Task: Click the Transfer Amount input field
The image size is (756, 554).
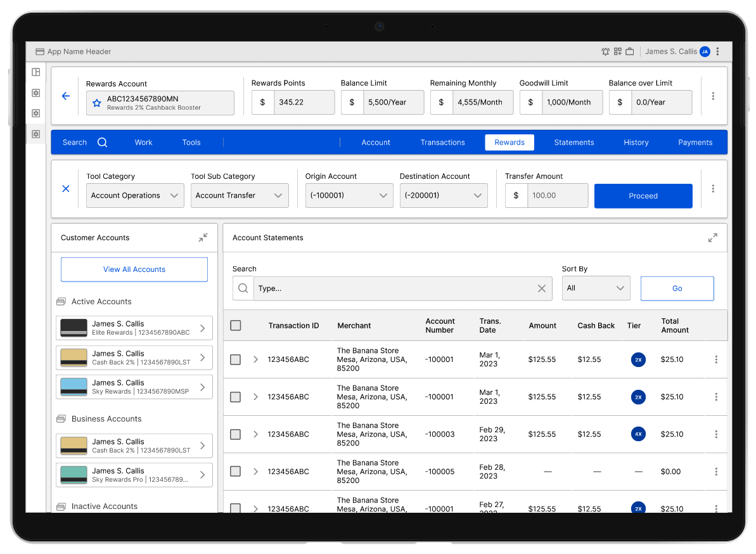Action: [x=557, y=196]
